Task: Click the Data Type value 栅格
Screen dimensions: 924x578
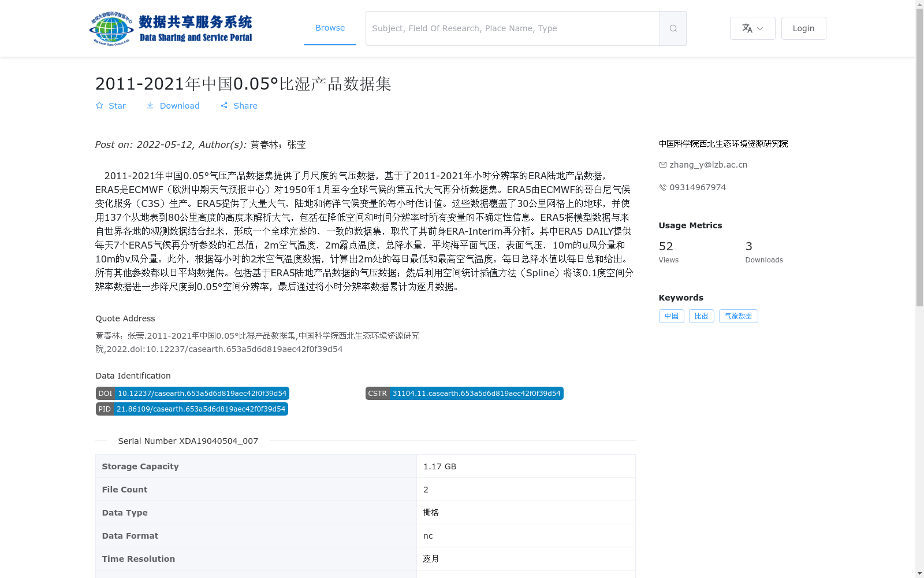Action: pos(431,513)
